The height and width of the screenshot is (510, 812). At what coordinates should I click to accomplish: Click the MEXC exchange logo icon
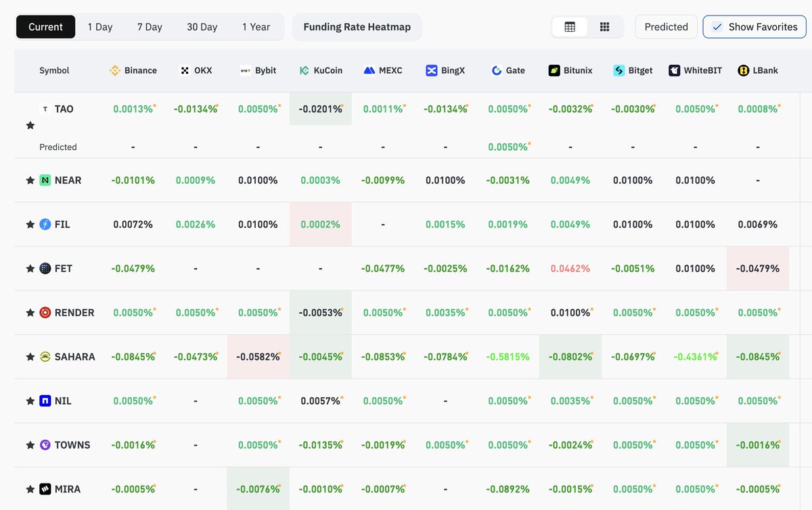[369, 70]
